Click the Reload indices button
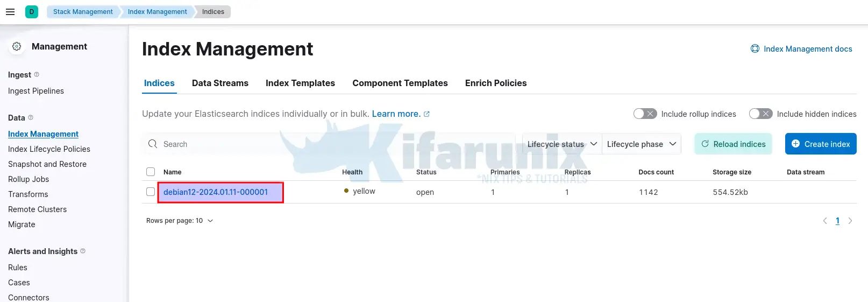Viewport: 868px width, 302px height. (x=733, y=144)
